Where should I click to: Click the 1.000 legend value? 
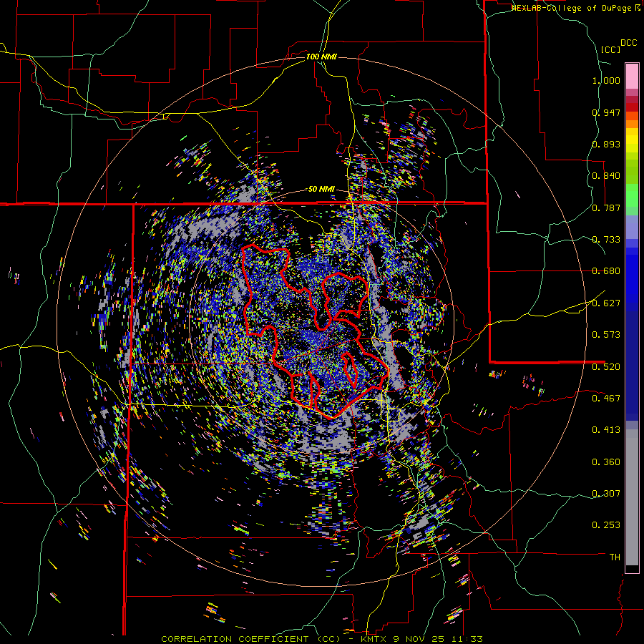point(606,80)
